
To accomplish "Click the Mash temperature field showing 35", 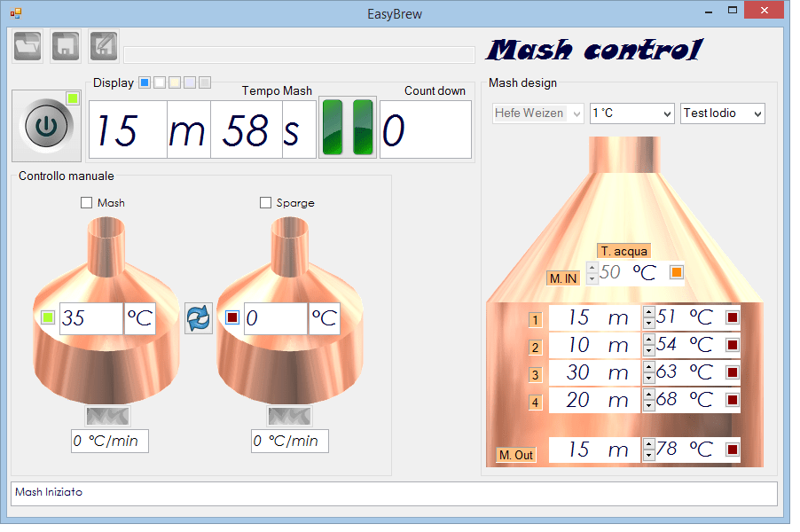I will click(x=91, y=318).
